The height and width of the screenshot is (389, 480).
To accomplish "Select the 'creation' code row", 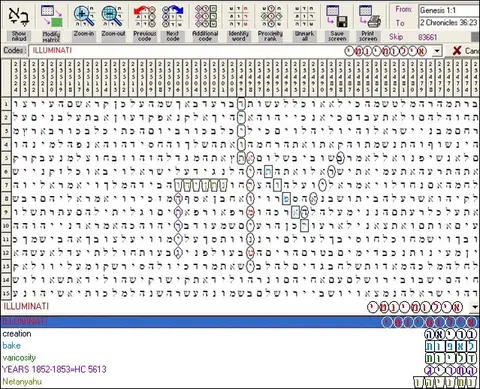I will (x=240, y=334).
